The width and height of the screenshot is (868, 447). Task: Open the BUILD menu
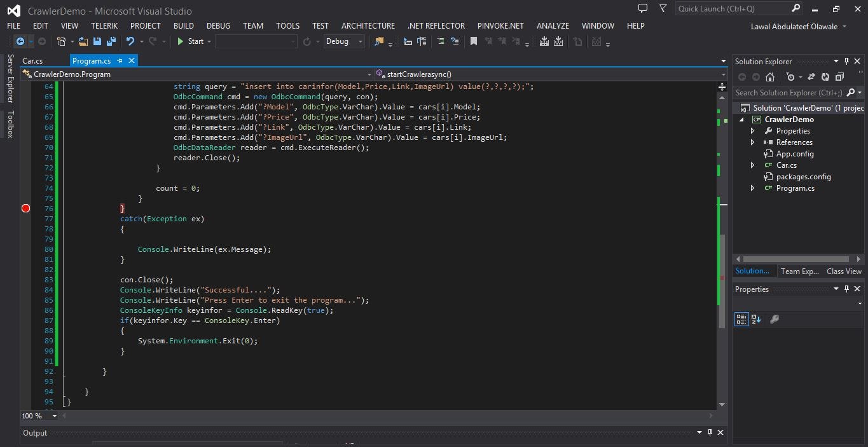coord(184,26)
